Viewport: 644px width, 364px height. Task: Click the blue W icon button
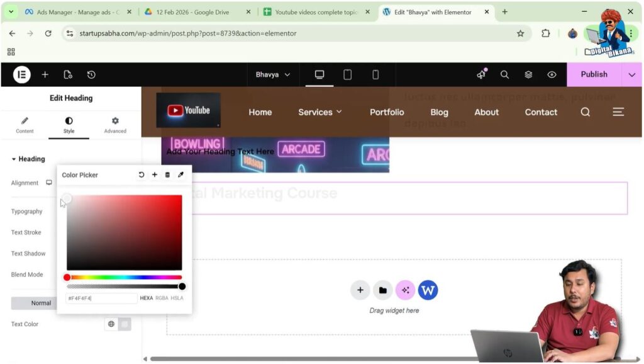pyautogui.click(x=428, y=290)
